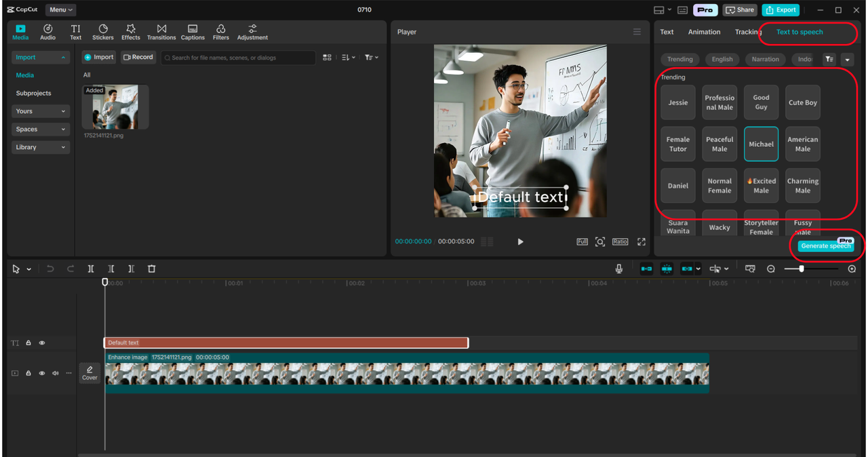Screen dimensions: 868x457
Task: Delete the selected clip with trash icon
Action: point(152,269)
